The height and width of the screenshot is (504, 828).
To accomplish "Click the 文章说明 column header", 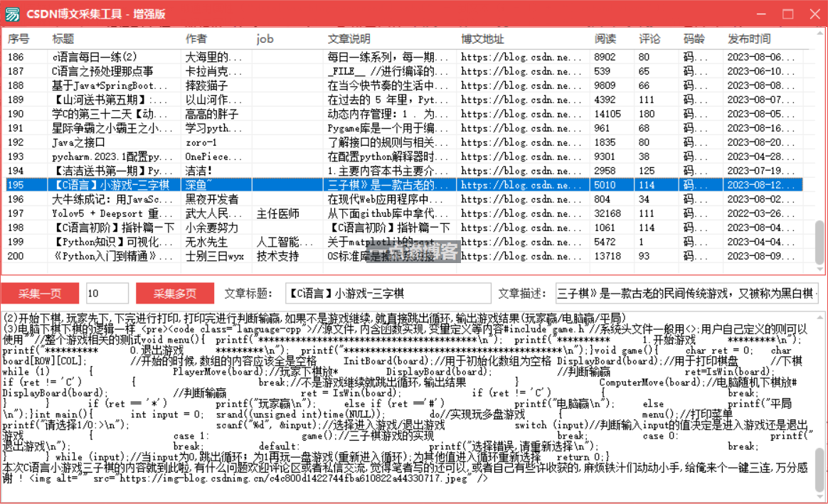I will coord(349,38).
